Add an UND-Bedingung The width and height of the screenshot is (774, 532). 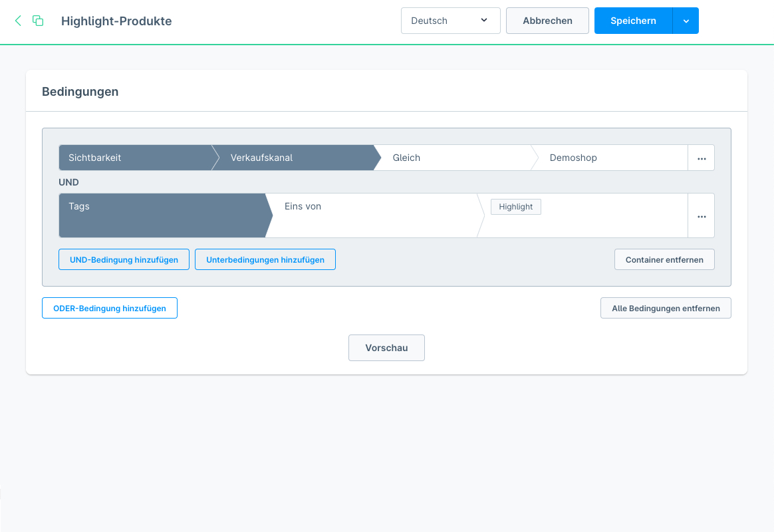point(124,259)
